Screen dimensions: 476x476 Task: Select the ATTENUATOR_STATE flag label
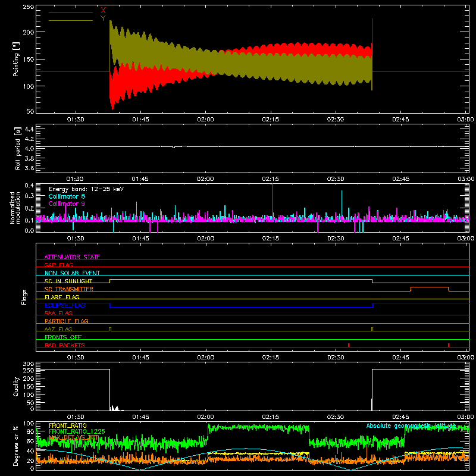click(72, 257)
